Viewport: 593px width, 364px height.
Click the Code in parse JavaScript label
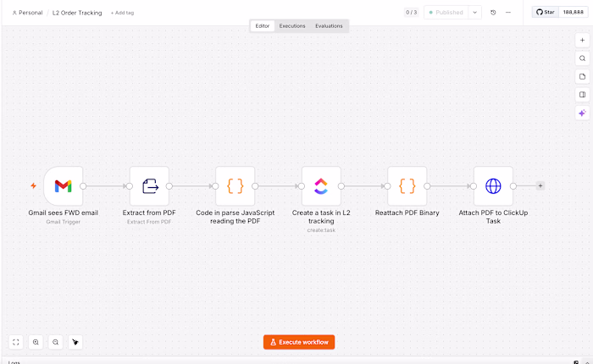coord(236,217)
